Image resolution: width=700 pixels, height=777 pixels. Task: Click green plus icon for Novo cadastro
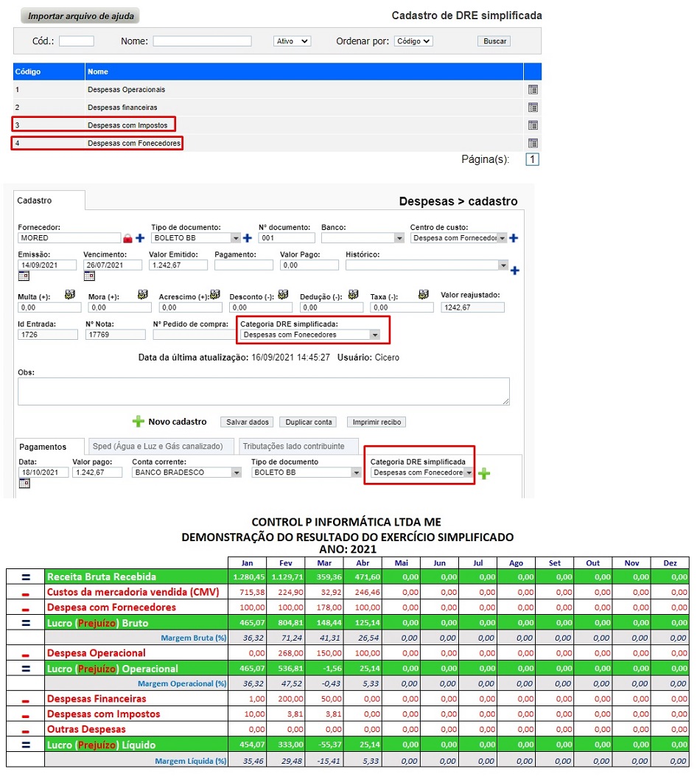click(x=139, y=422)
